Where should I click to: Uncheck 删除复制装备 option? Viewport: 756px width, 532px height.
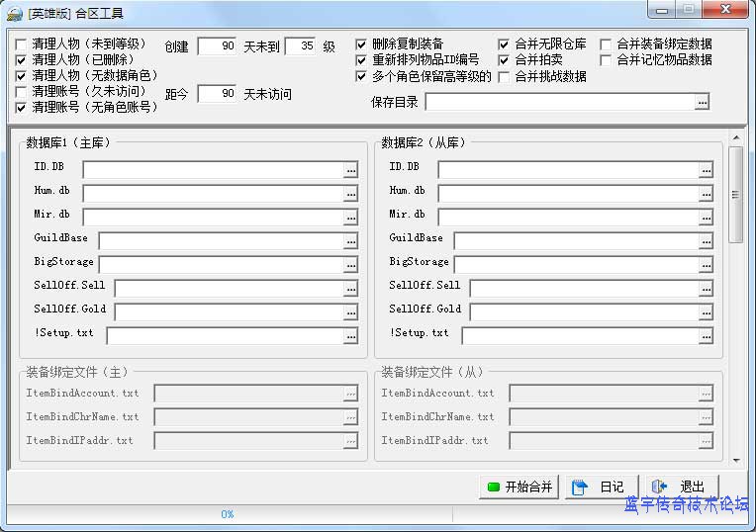(x=361, y=44)
